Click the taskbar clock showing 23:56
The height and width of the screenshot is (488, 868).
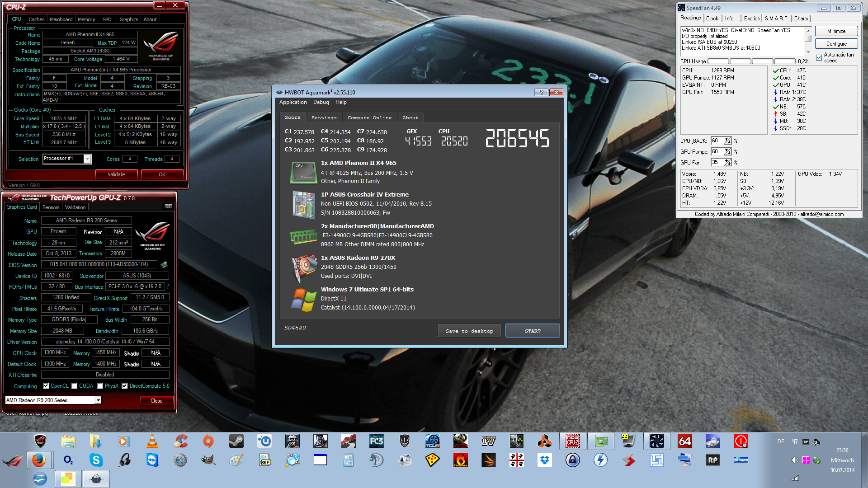(x=842, y=450)
